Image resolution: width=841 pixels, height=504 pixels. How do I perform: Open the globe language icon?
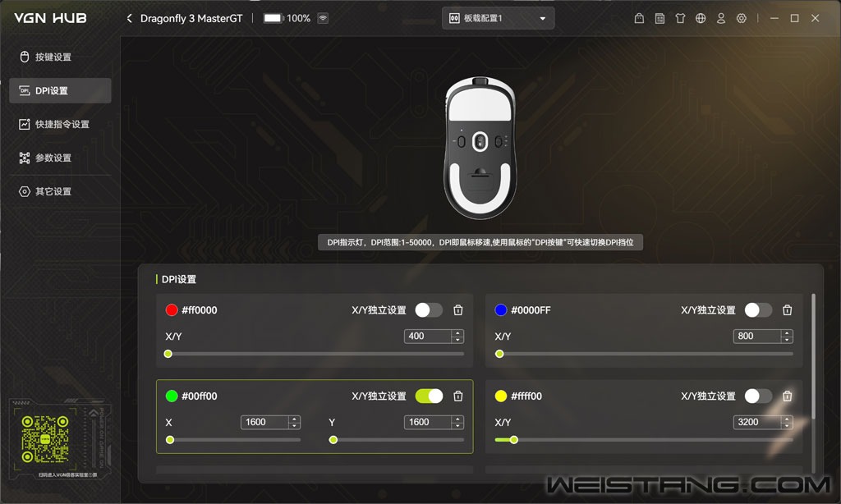701,18
